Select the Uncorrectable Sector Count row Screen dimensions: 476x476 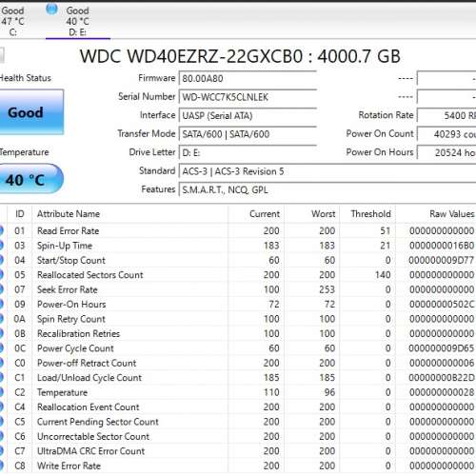click(x=238, y=436)
